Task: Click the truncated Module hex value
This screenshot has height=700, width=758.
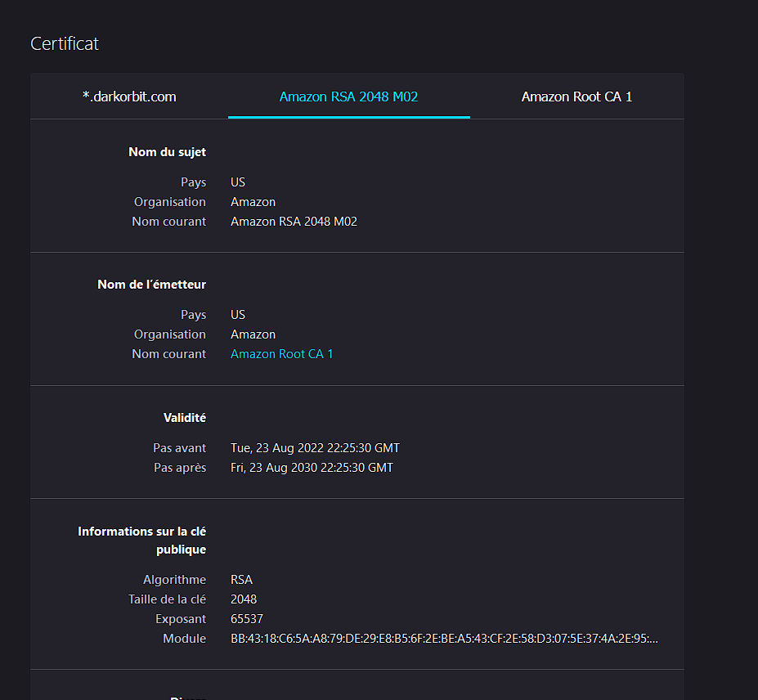Action: pos(444,639)
